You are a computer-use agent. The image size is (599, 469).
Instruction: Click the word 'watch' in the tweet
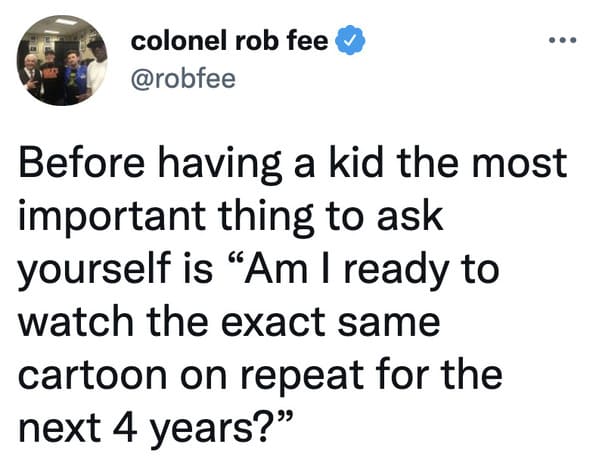pyautogui.click(x=76, y=321)
